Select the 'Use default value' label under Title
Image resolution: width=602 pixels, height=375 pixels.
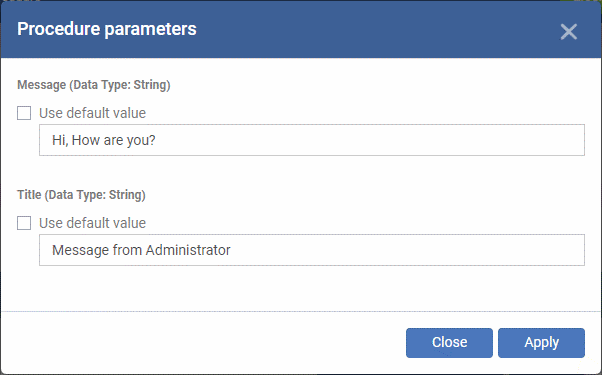pos(93,223)
